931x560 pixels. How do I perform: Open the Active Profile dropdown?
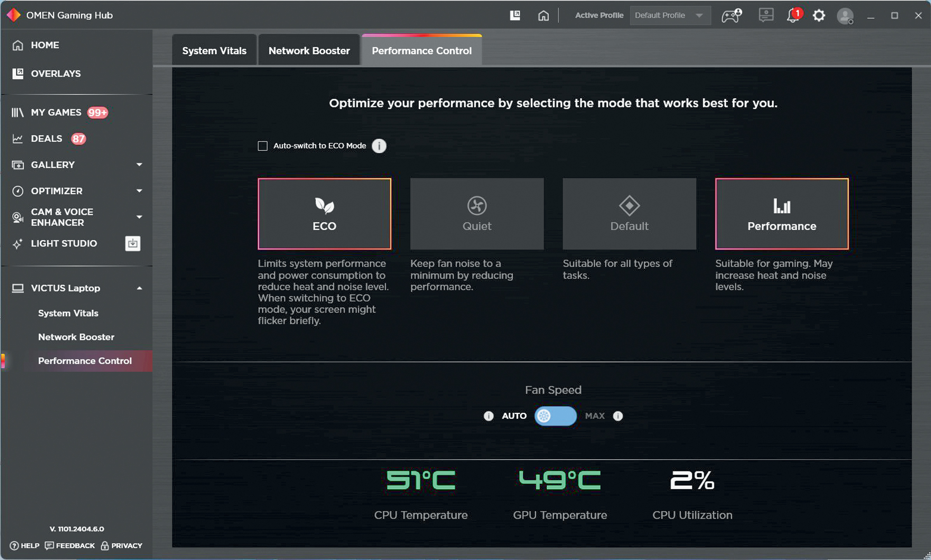670,16
